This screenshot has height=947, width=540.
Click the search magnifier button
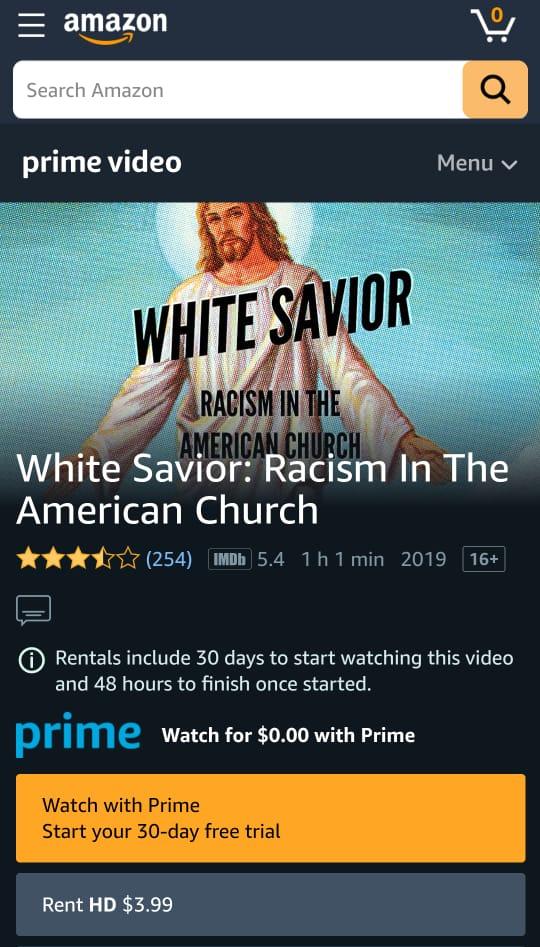[495, 90]
